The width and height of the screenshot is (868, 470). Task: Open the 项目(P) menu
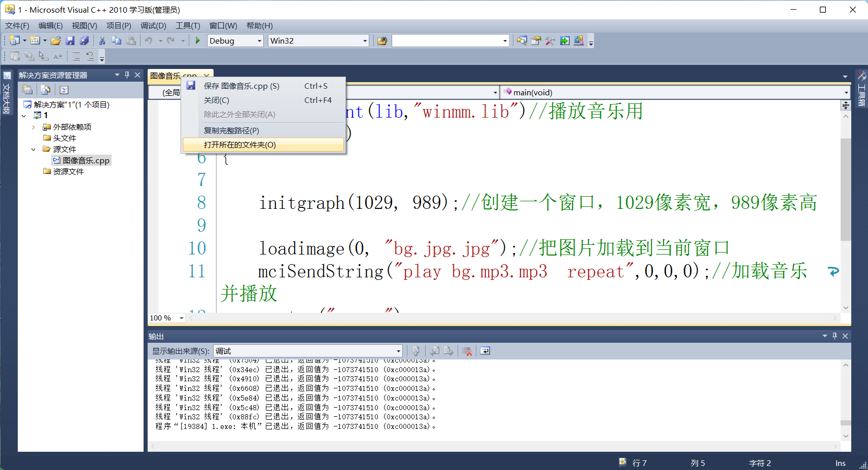(x=119, y=26)
